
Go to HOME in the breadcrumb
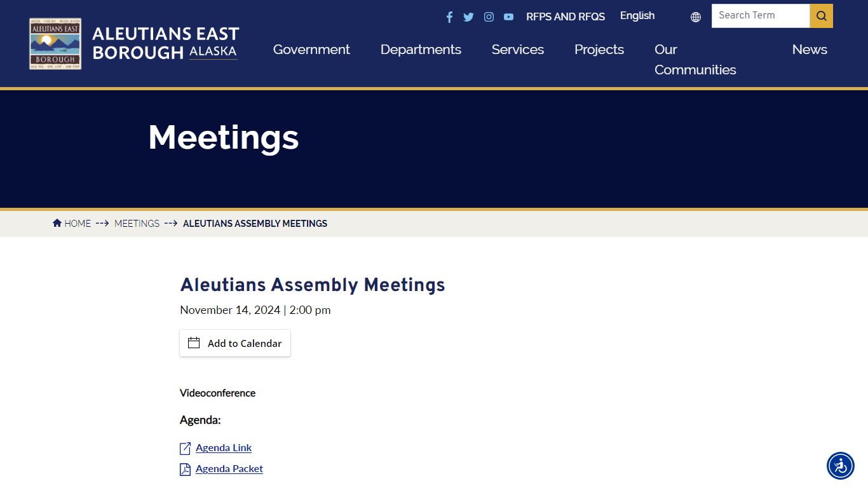coord(78,224)
